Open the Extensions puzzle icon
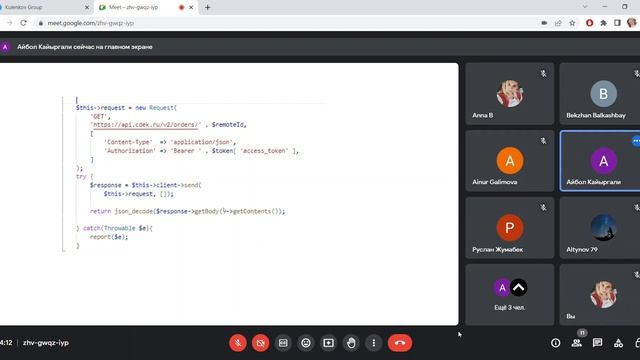The width and height of the screenshot is (640, 360). [604, 23]
